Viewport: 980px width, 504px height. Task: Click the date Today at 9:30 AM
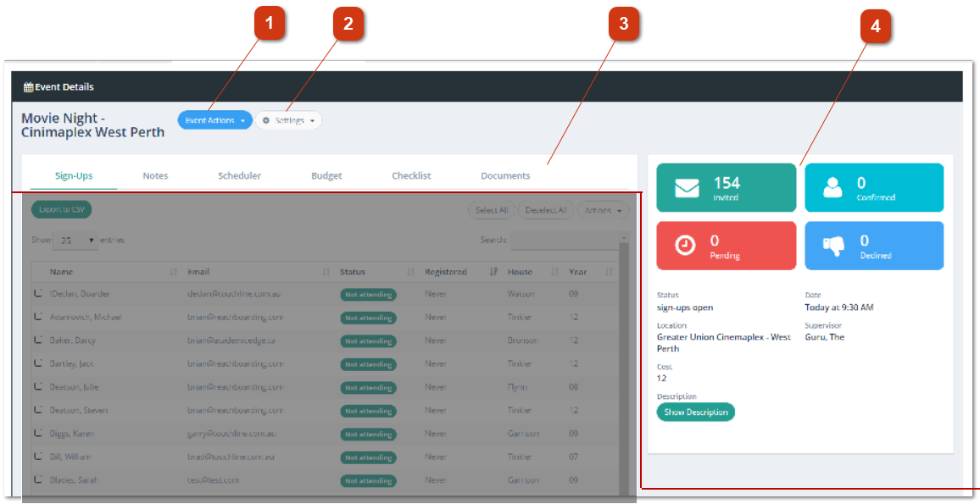tap(838, 307)
